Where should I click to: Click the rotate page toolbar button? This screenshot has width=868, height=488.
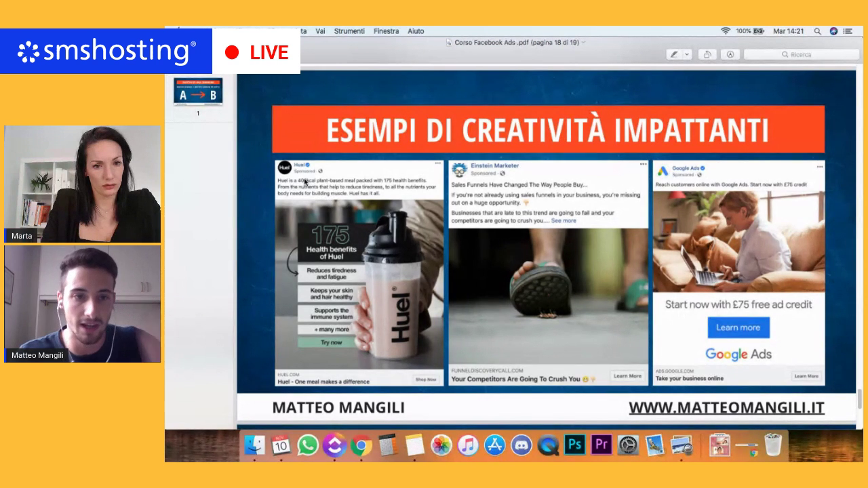707,54
